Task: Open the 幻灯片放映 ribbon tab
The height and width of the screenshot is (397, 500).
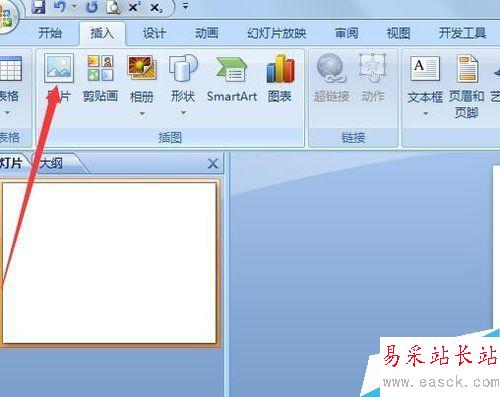Action: (277, 33)
